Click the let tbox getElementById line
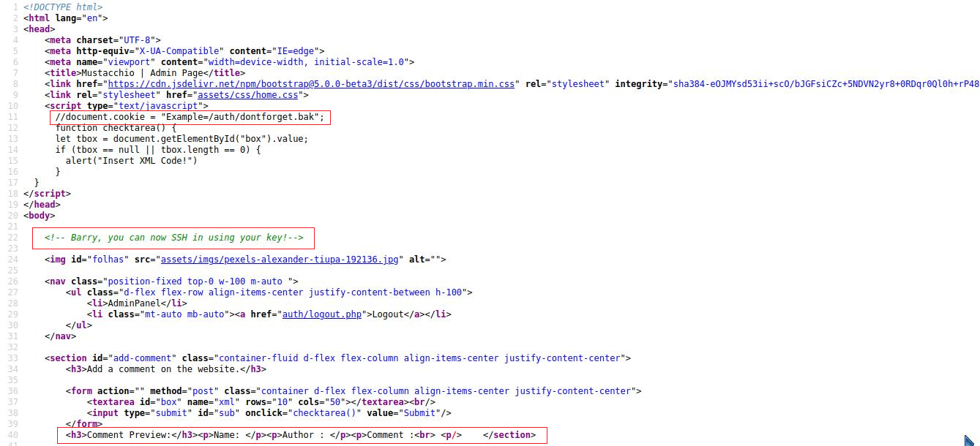 182,139
